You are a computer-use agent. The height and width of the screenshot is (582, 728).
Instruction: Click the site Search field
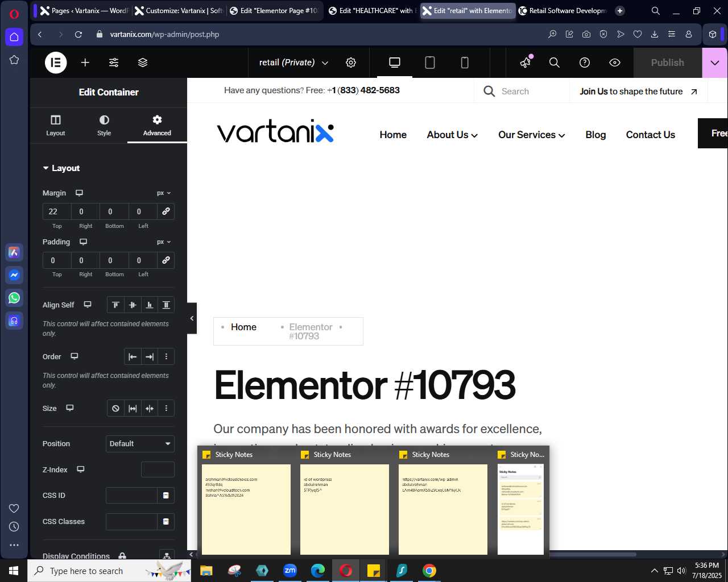(522, 92)
